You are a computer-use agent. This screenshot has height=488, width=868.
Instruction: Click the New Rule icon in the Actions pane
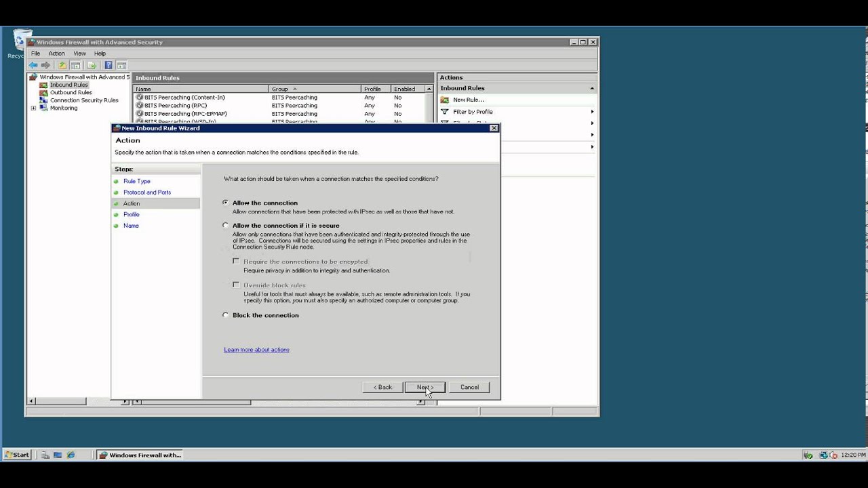click(x=445, y=100)
